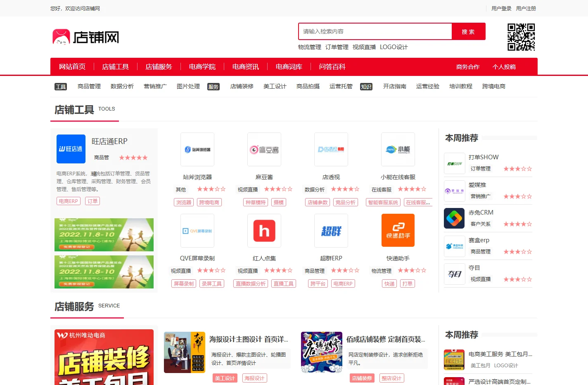Click the 直播数据分析 tag
588x385 pixels.
(251, 283)
